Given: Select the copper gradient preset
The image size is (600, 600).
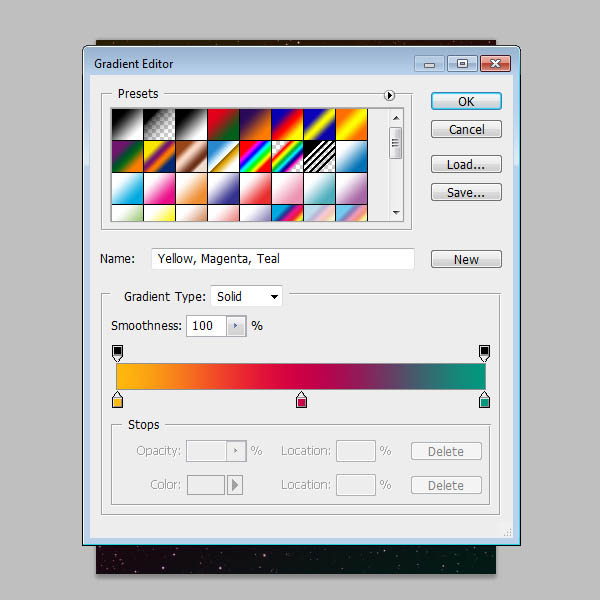Looking at the screenshot, I should point(191,157).
